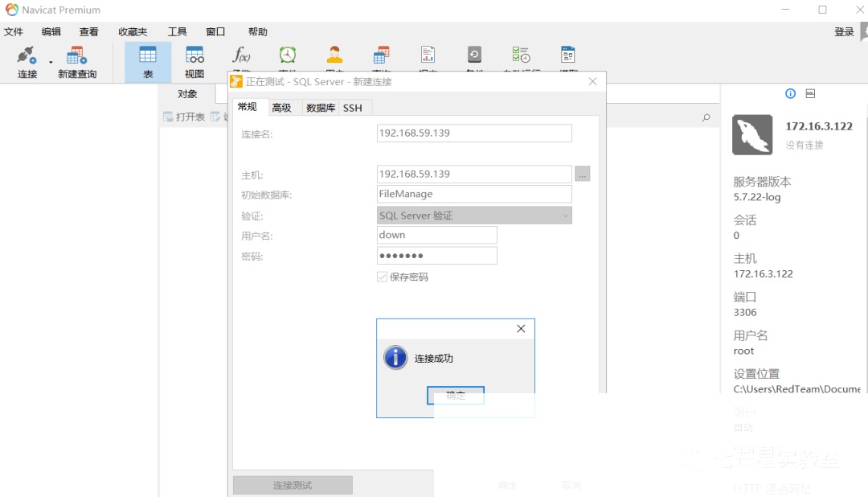Click the blue info icon in message box
Screen dimensions: 868x497
click(x=395, y=357)
